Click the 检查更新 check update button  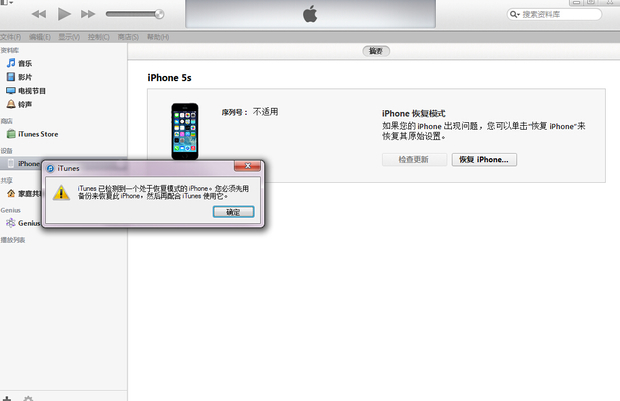coord(414,159)
